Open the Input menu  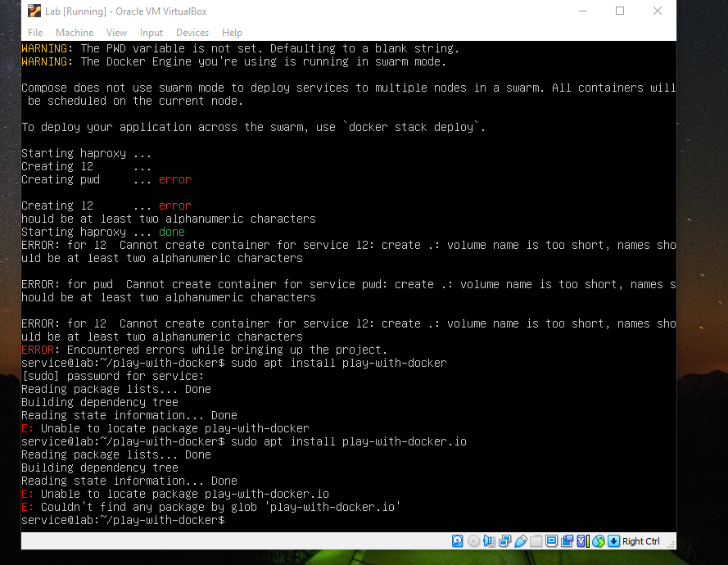151,33
